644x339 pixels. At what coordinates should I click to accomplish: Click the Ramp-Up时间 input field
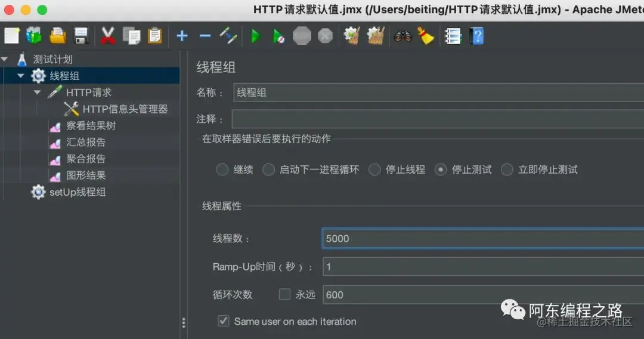point(484,267)
